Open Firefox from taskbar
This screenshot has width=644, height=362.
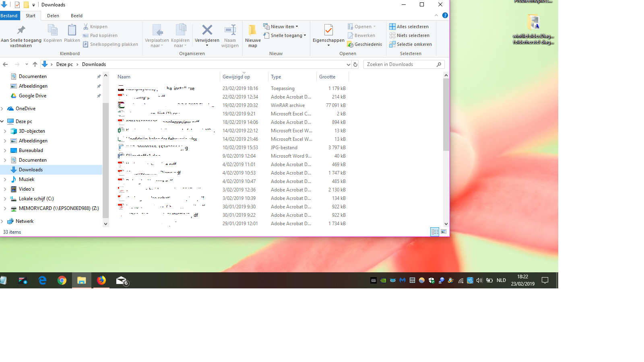pyautogui.click(x=101, y=280)
